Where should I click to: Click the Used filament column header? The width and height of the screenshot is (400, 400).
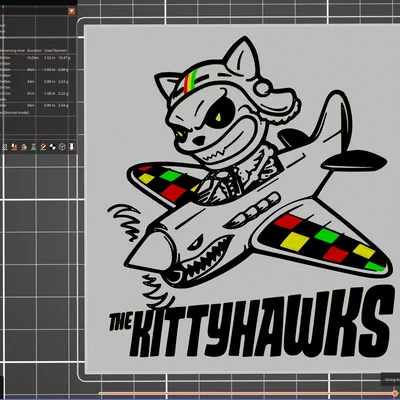(56, 51)
